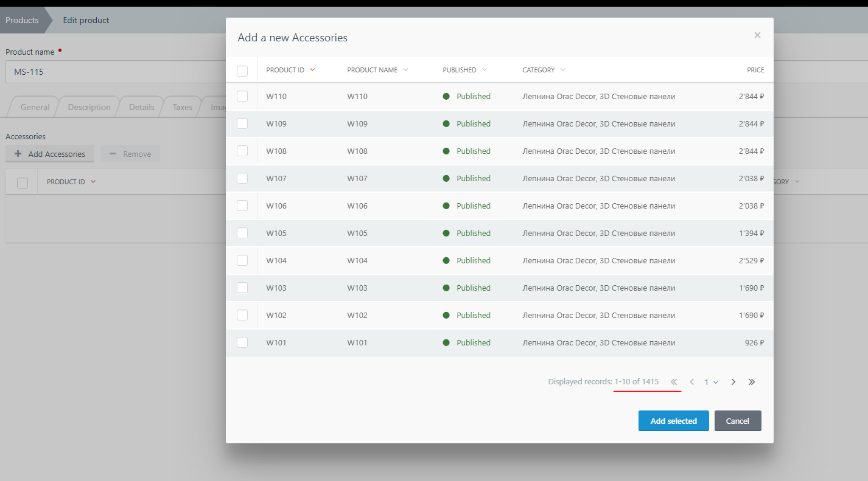Viewport: 868px width, 481px height.
Task: Jump to the first page with the « icon
Action: pos(674,381)
